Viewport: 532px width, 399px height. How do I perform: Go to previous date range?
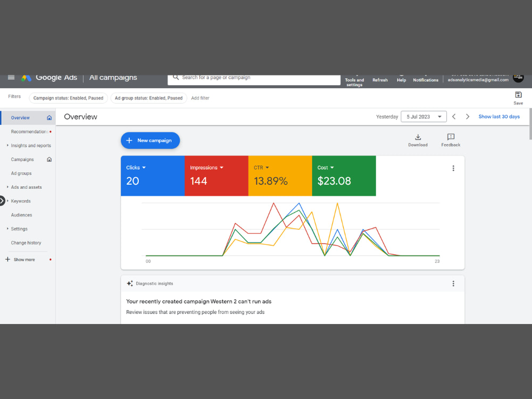coord(454,117)
